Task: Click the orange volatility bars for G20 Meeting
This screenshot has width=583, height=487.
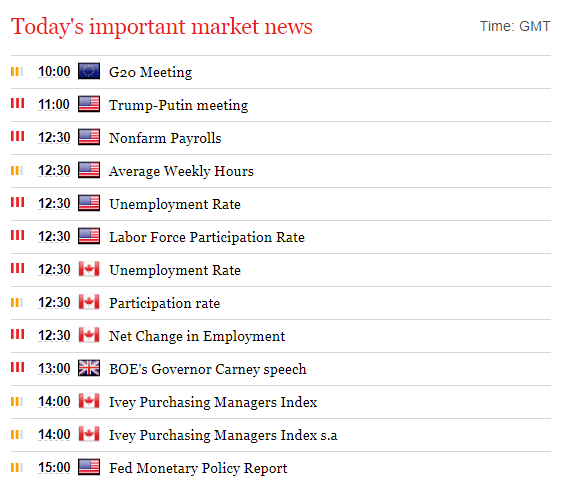Action: (x=17, y=71)
